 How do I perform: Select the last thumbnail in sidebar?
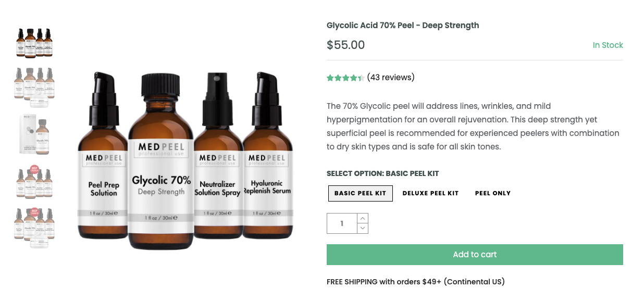pyautogui.click(x=34, y=227)
